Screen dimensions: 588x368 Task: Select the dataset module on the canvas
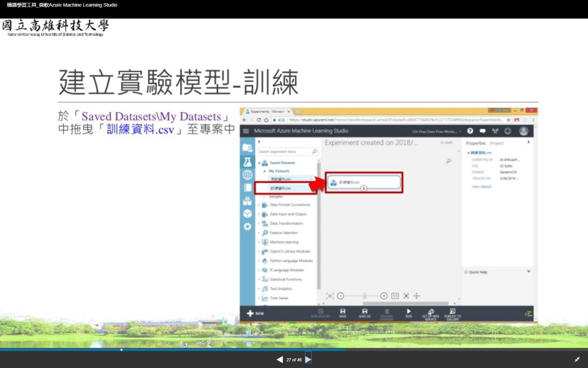(x=364, y=183)
